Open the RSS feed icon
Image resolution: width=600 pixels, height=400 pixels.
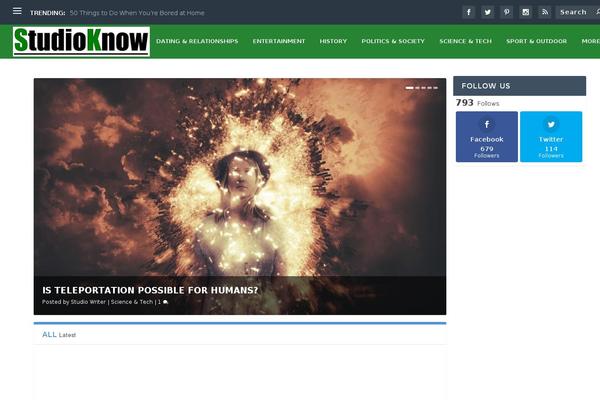pos(545,12)
